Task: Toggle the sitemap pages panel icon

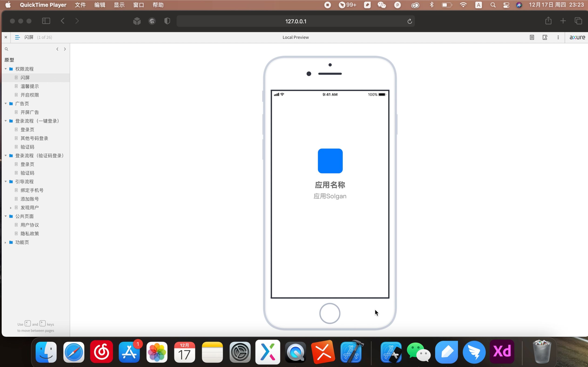Action: (x=17, y=37)
